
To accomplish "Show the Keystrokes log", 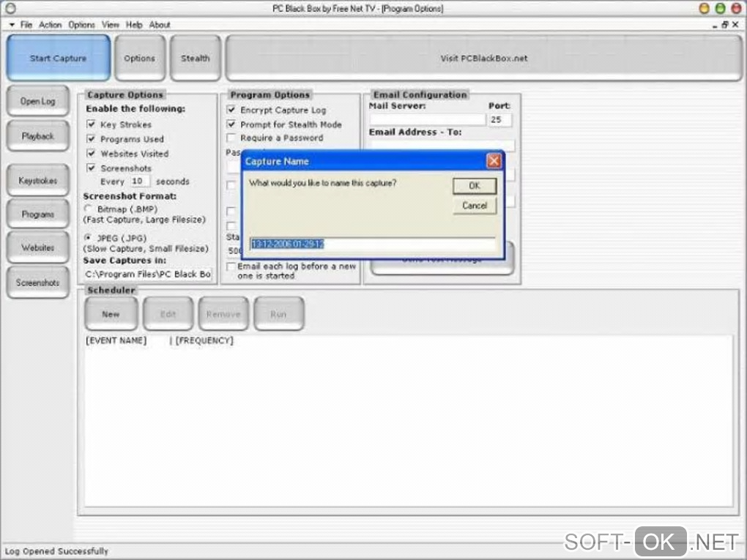I will [38, 181].
